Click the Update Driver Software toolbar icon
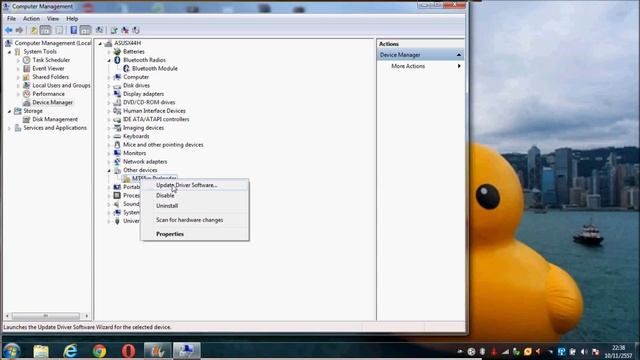The height and width of the screenshot is (360, 640). pyautogui.click(x=114, y=30)
